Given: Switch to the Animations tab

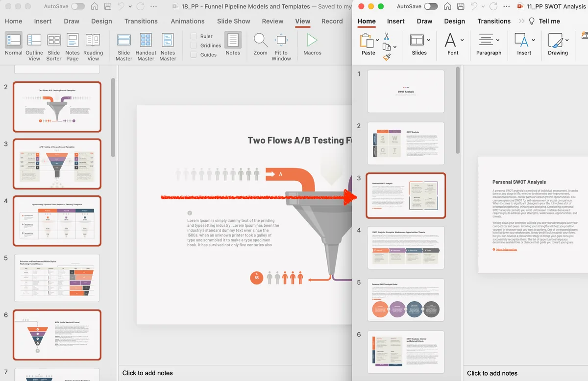Looking at the screenshot, I should (x=188, y=21).
